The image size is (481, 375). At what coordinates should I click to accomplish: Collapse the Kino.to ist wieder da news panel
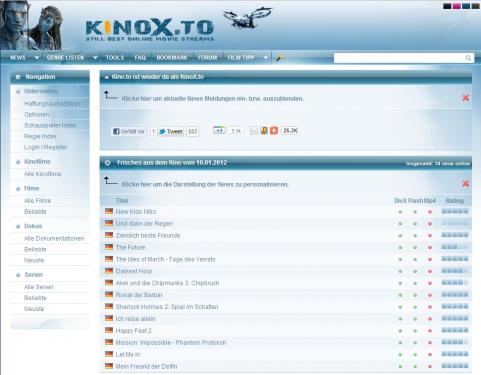coord(107,77)
